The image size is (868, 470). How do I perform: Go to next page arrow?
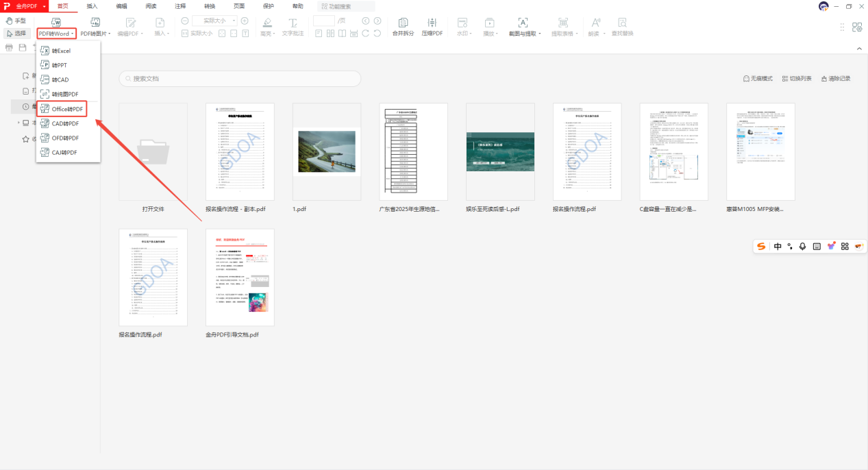click(377, 21)
